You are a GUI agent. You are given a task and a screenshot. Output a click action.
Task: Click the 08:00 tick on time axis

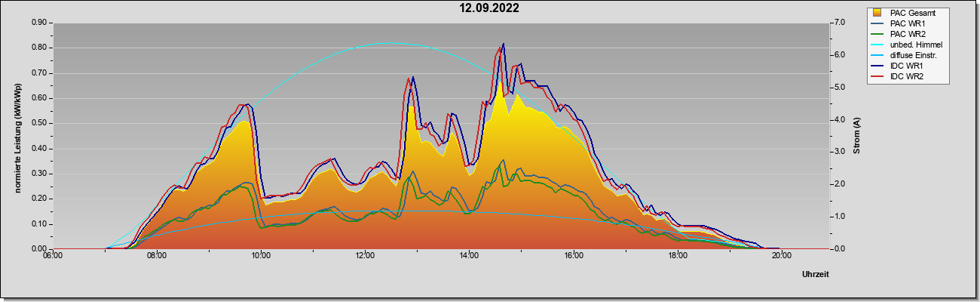[157, 256]
